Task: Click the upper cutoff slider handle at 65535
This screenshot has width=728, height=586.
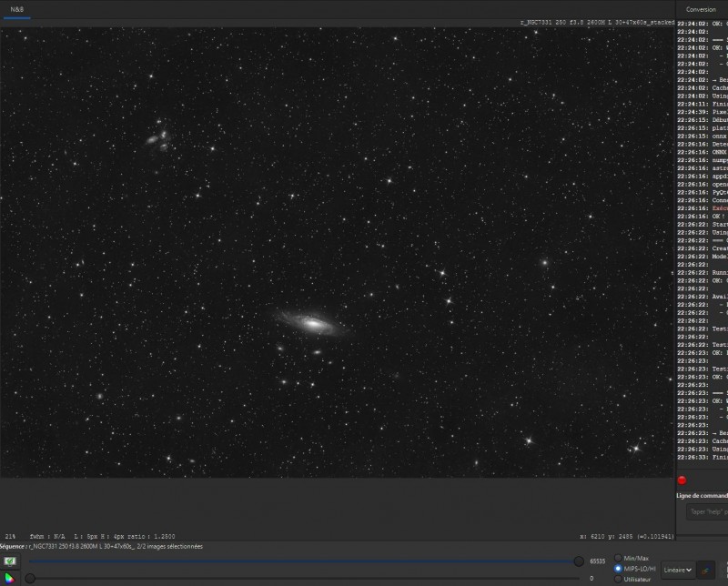Action: point(579,561)
